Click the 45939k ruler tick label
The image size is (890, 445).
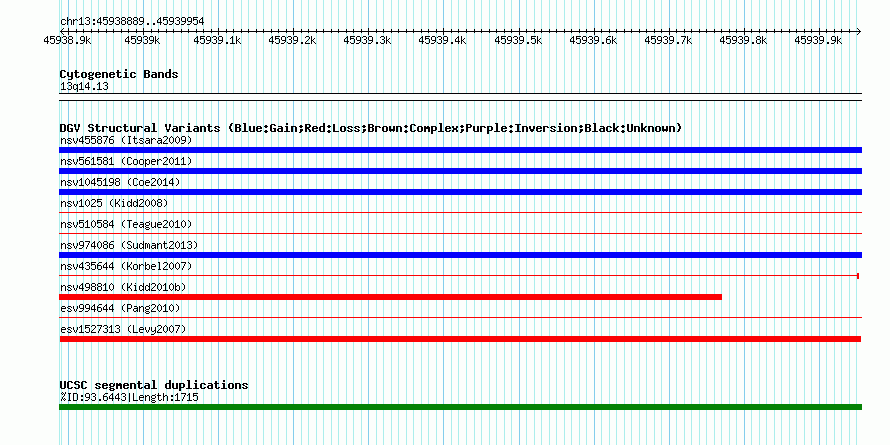click(142, 40)
